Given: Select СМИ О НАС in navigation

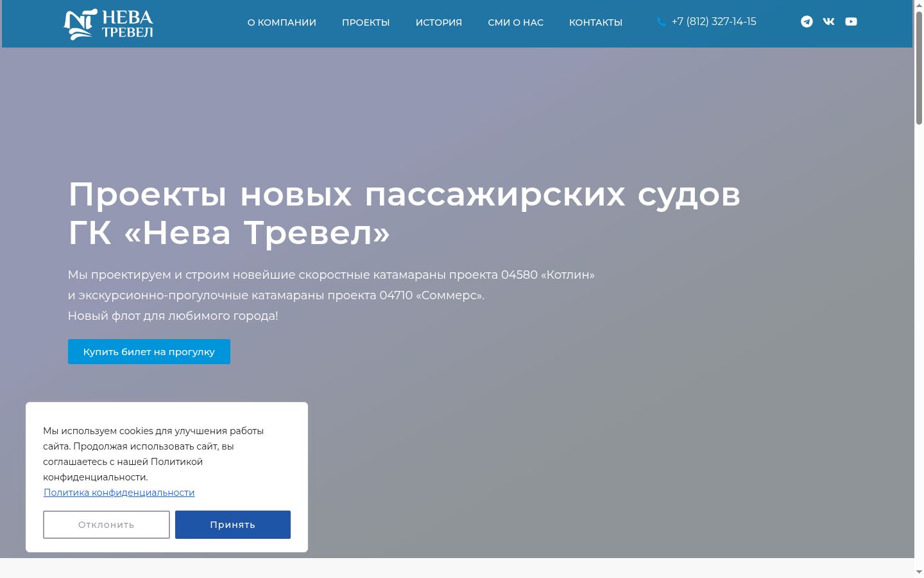Looking at the screenshot, I should [x=515, y=22].
